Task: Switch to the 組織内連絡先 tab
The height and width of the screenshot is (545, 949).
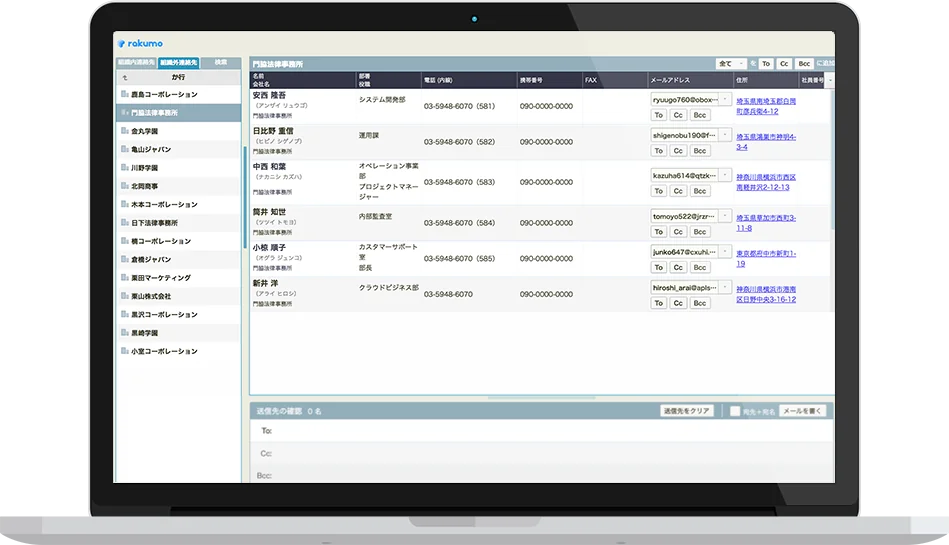Action: pos(136,62)
